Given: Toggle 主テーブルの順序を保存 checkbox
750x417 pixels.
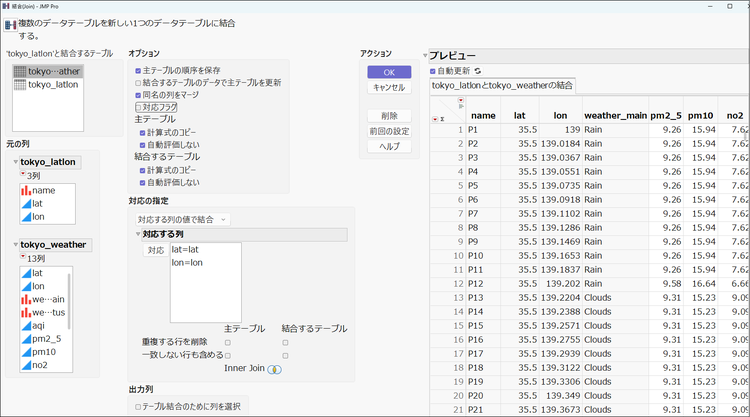Looking at the screenshot, I should coord(138,71).
